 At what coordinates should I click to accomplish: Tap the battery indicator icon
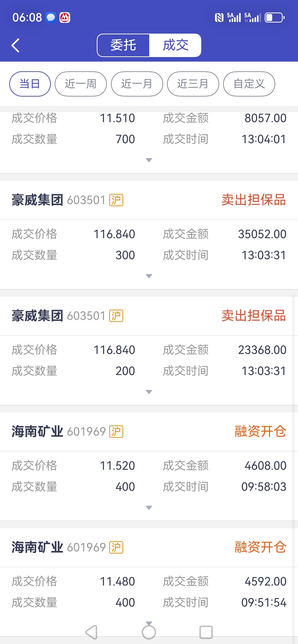pyautogui.click(x=274, y=18)
